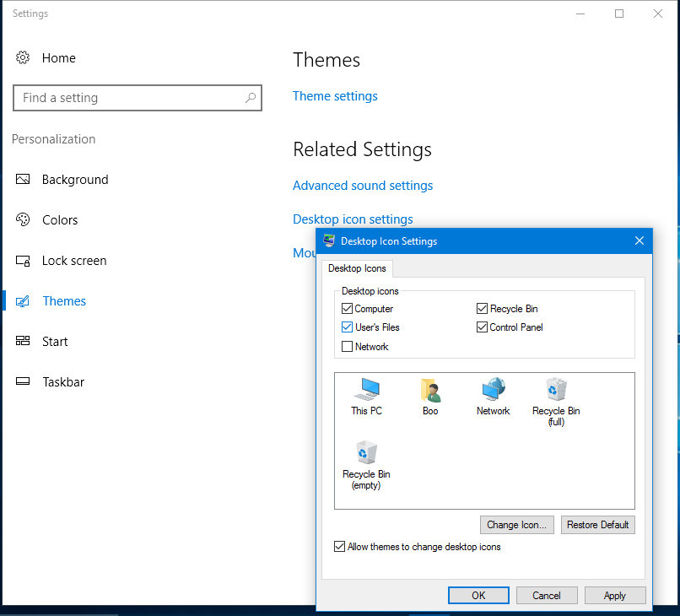Image resolution: width=680 pixels, height=616 pixels.
Task: Uncheck the Control Panel checkbox
Action: click(483, 327)
